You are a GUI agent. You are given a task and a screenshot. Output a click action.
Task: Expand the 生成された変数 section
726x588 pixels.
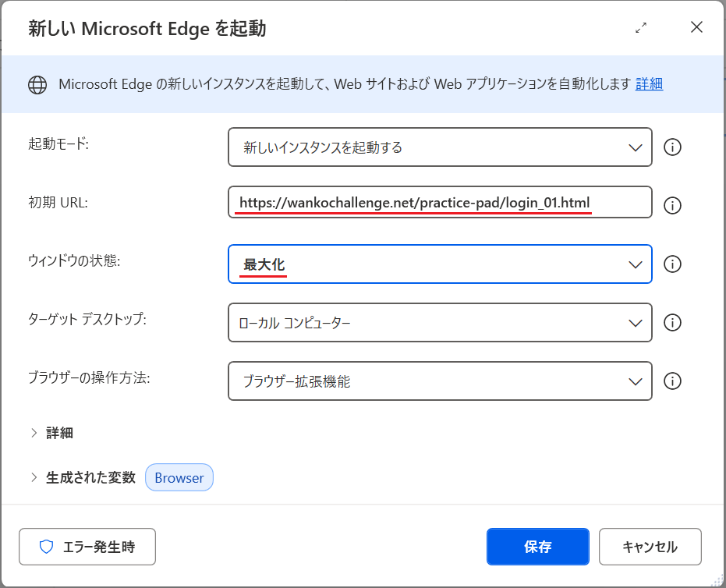point(83,477)
